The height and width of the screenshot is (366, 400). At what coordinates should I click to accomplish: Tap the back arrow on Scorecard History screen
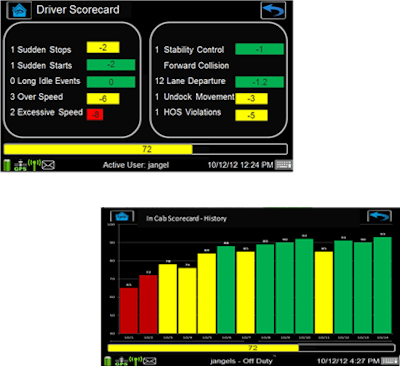(379, 216)
